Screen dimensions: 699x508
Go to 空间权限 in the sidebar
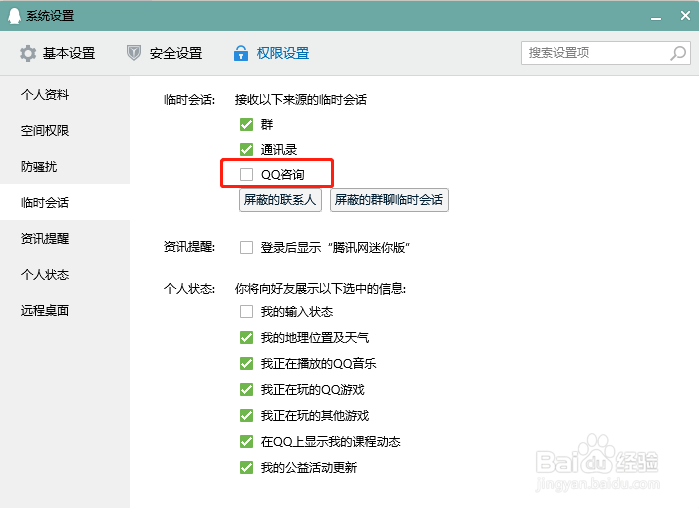point(65,131)
